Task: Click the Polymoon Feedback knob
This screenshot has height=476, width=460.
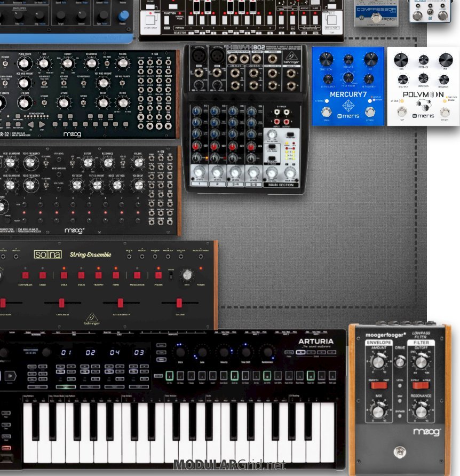Action: [423, 60]
